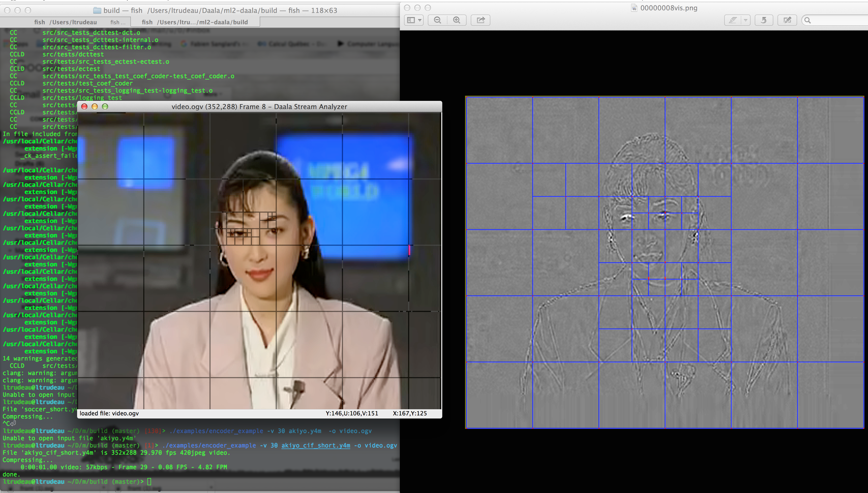This screenshot has height=493, width=868.
Task: Click Daala Stream Analyzer title bar text
Action: point(259,107)
